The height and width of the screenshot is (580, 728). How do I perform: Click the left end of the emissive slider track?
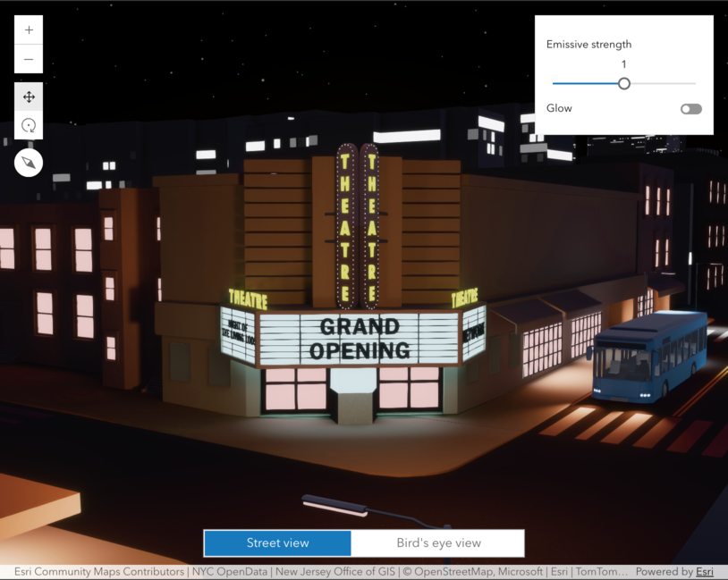[554, 83]
